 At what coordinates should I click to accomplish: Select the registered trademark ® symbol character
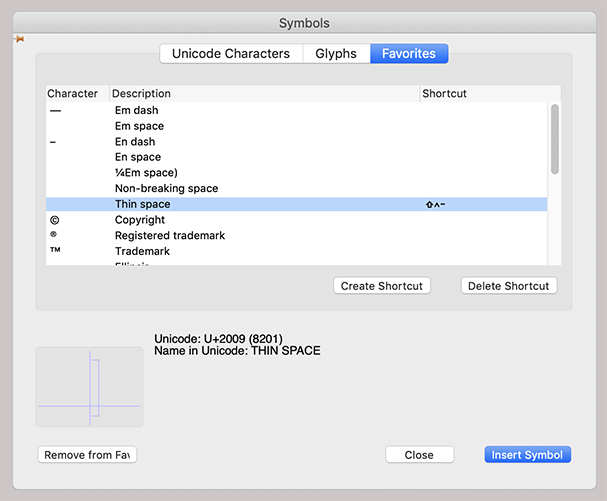pyautogui.click(x=55, y=235)
